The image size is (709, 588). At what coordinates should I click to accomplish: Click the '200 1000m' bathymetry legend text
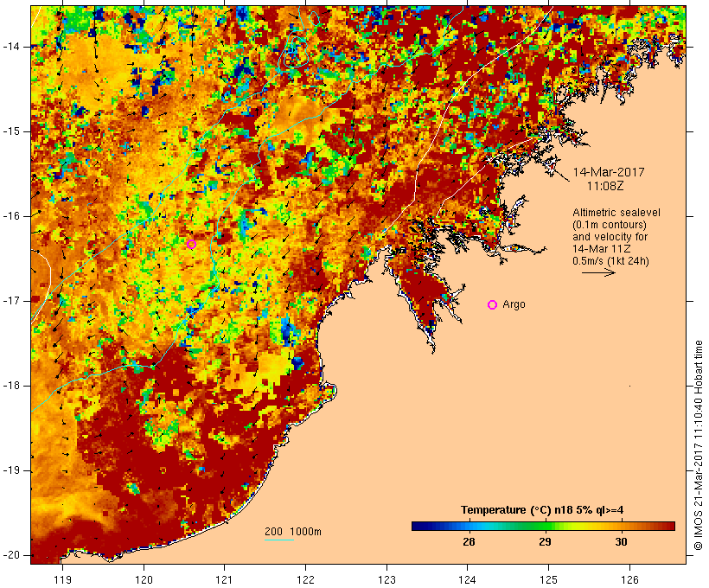(293, 532)
